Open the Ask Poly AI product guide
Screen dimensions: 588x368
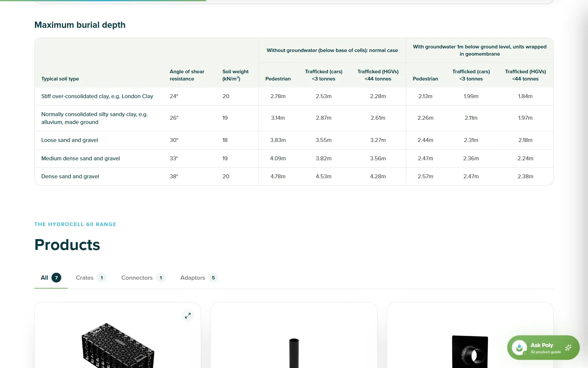[543, 347]
